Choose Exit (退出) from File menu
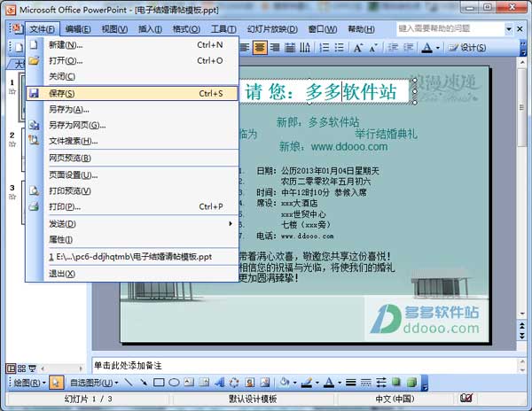The image size is (532, 411). (131, 274)
